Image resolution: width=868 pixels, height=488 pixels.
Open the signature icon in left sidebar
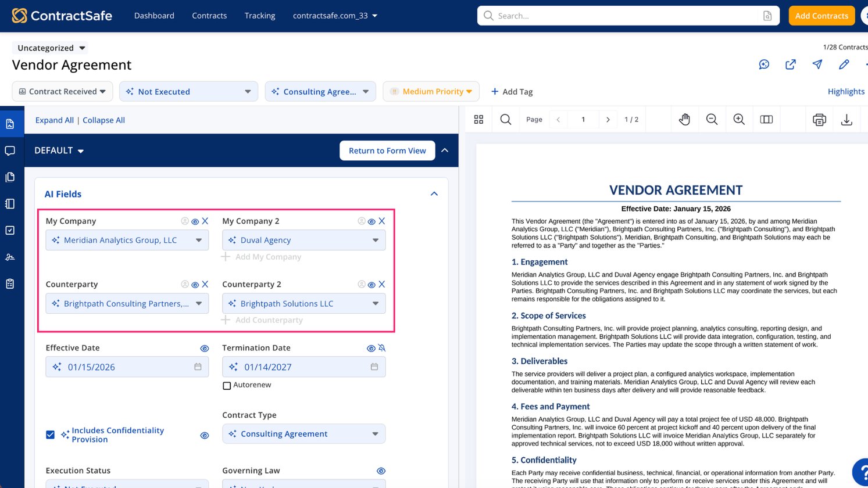[10, 257]
